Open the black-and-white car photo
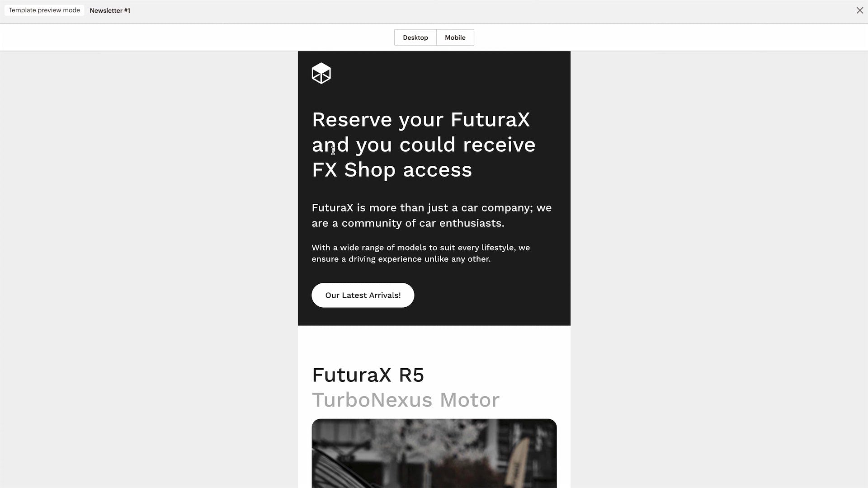This screenshot has width=868, height=488. coord(434,453)
